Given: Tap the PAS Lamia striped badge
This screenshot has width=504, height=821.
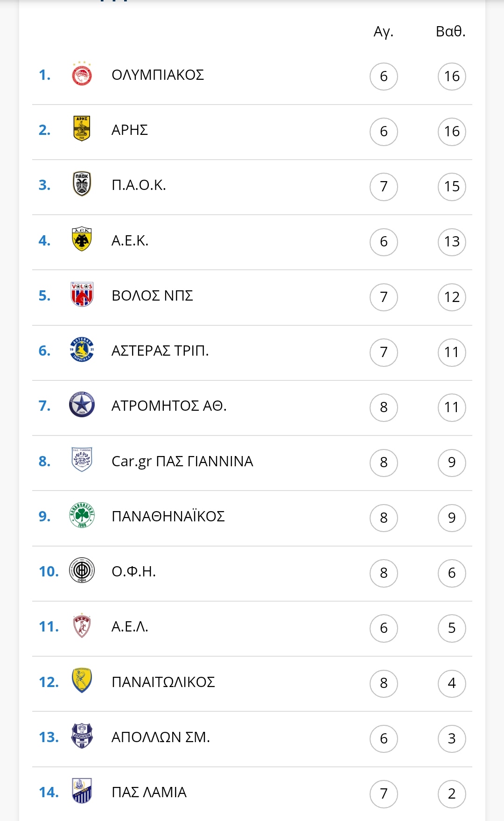Looking at the screenshot, I should coord(82,791).
